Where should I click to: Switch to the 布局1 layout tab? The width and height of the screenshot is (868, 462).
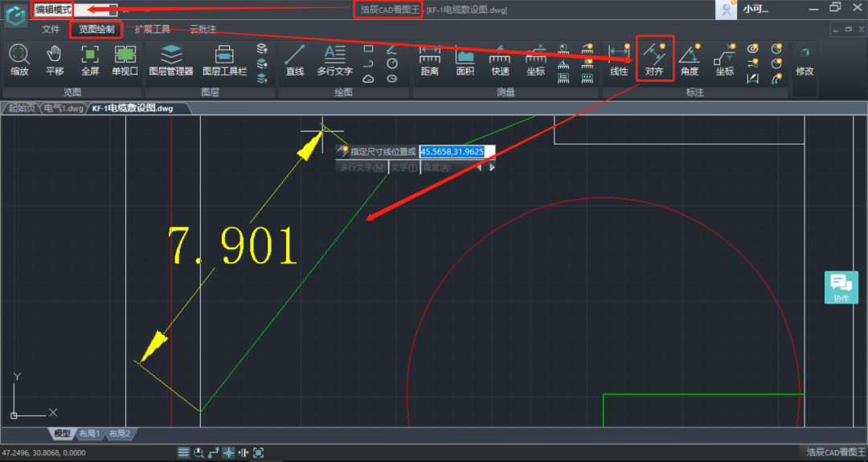tap(89, 433)
